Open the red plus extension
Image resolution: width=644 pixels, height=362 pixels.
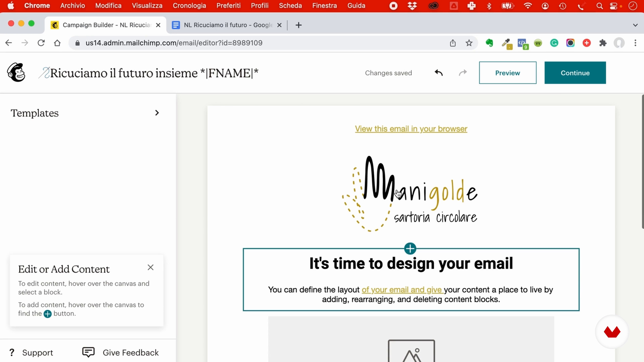(586, 43)
